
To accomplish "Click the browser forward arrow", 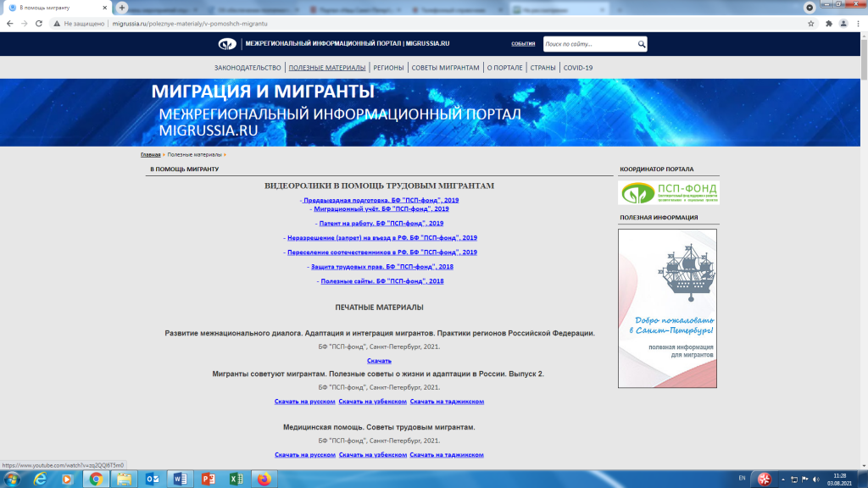I will [x=25, y=24].
